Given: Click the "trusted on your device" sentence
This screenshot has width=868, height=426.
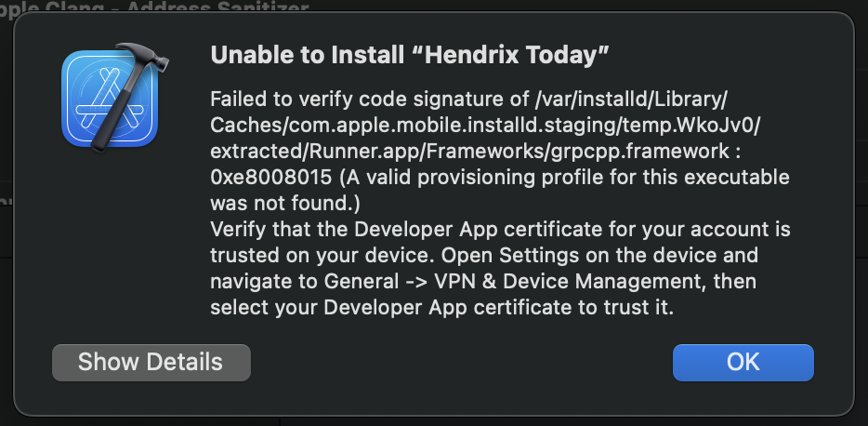Looking at the screenshot, I should click(x=322, y=256).
